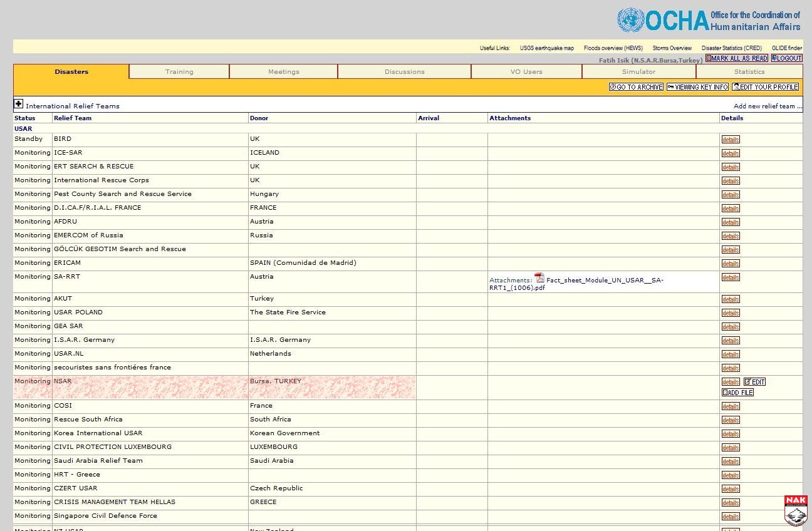Open details for USAR.NL

click(x=731, y=354)
